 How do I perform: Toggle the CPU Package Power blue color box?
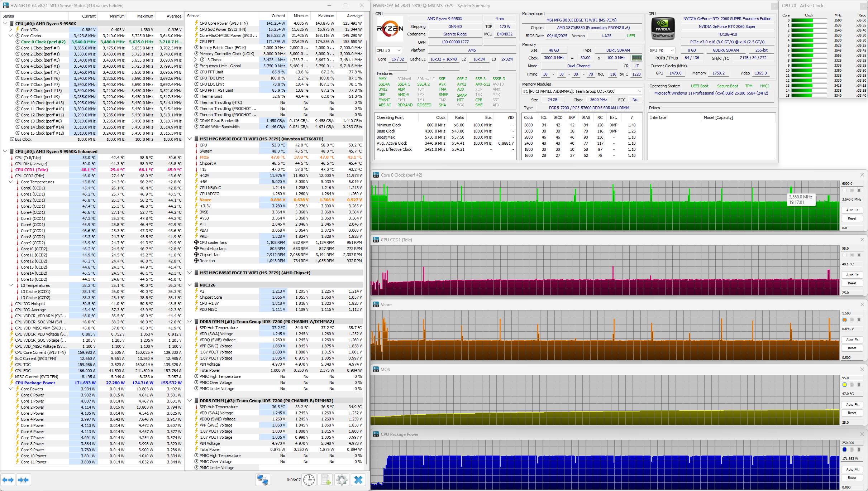pyautogui.click(x=844, y=449)
